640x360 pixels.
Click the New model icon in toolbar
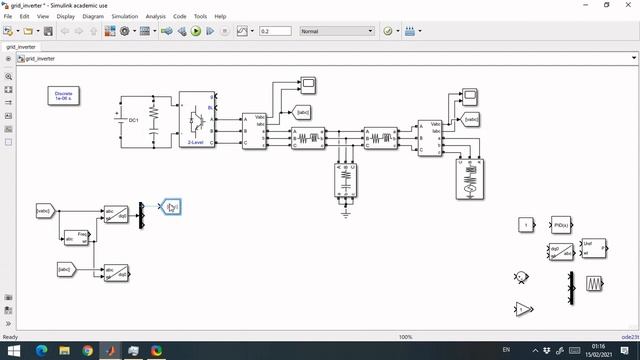tap(8, 31)
